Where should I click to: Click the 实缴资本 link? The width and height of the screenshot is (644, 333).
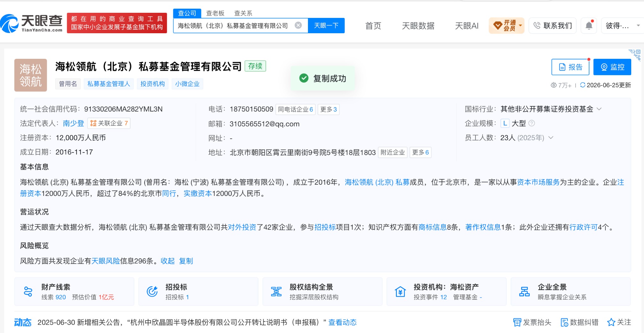[x=198, y=193]
